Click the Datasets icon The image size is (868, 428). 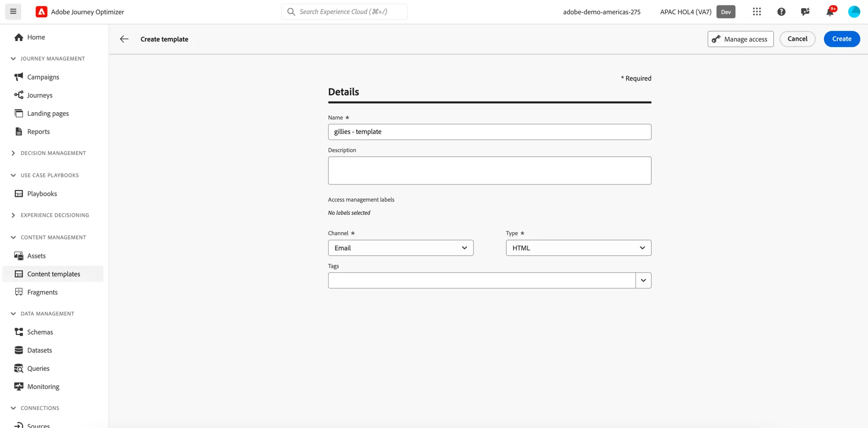19,350
